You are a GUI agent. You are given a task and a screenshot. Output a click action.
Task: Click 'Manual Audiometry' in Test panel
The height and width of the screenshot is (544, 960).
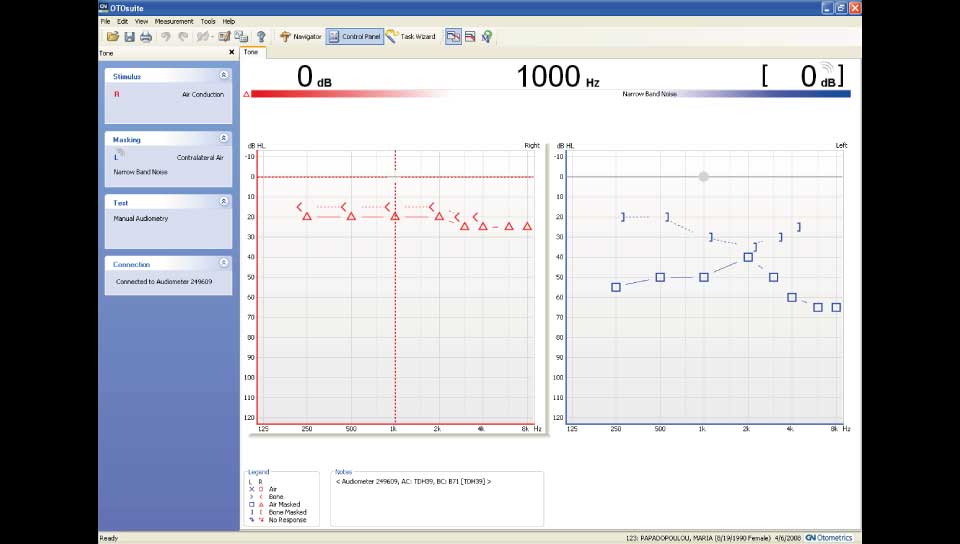[x=140, y=218]
